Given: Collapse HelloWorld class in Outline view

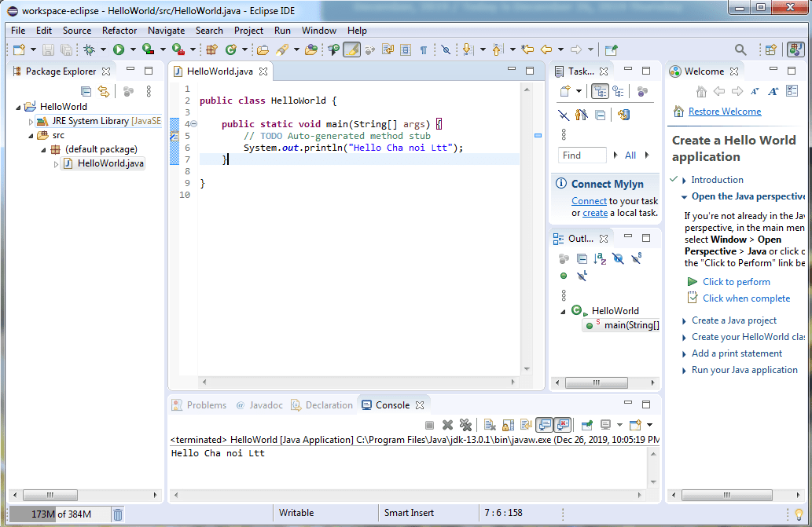Looking at the screenshot, I should (x=563, y=311).
